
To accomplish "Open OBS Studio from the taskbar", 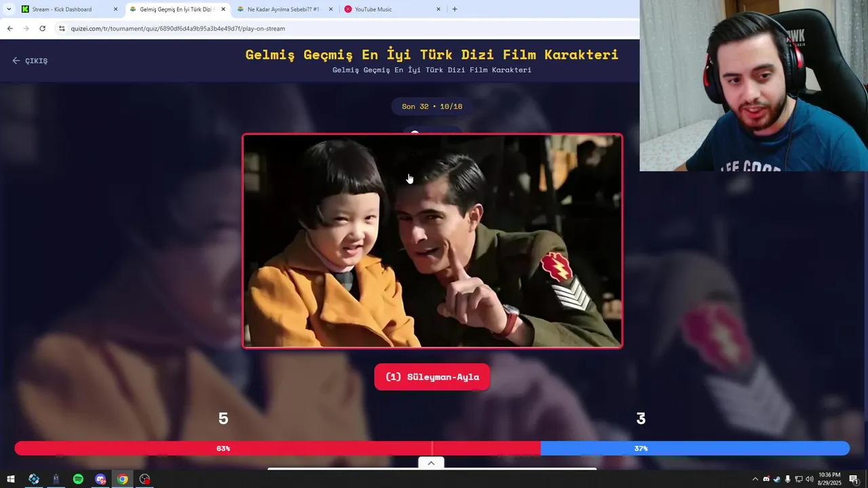I will coord(144,479).
